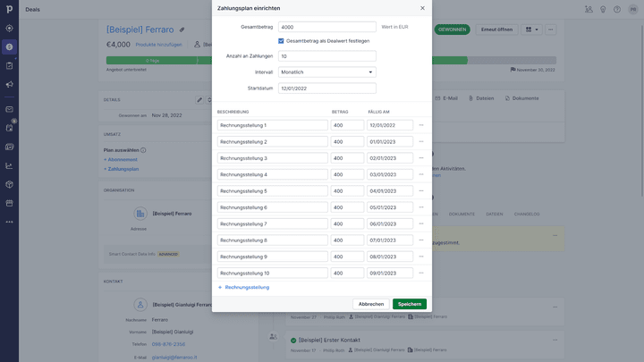Open the Mail envelope icon in sidebar
This screenshot has width=644, height=362.
point(9,110)
